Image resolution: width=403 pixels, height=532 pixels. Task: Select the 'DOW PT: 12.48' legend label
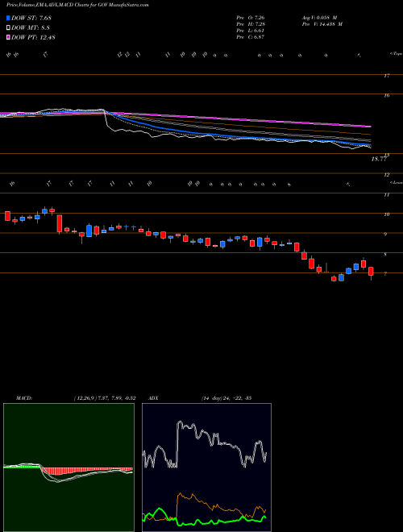33,37
